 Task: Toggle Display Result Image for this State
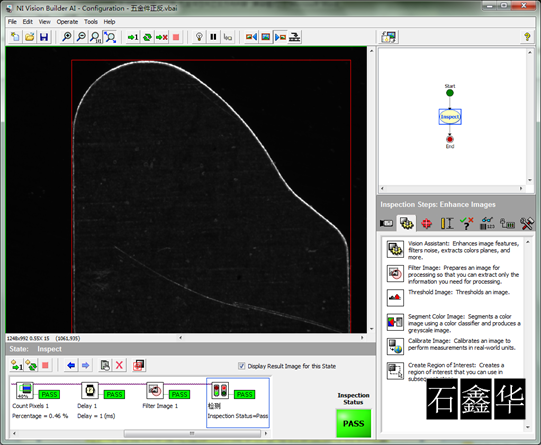click(x=242, y=366)
